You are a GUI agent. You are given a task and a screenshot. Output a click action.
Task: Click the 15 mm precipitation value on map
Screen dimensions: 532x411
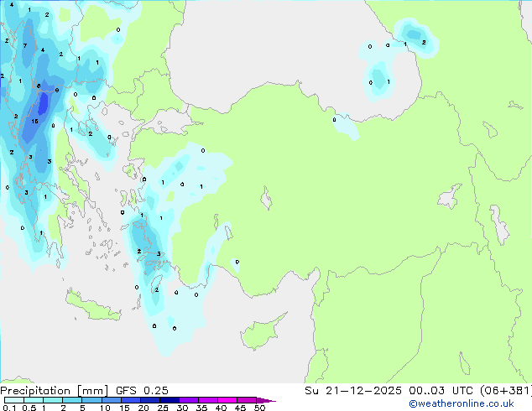tap(34, 121)
